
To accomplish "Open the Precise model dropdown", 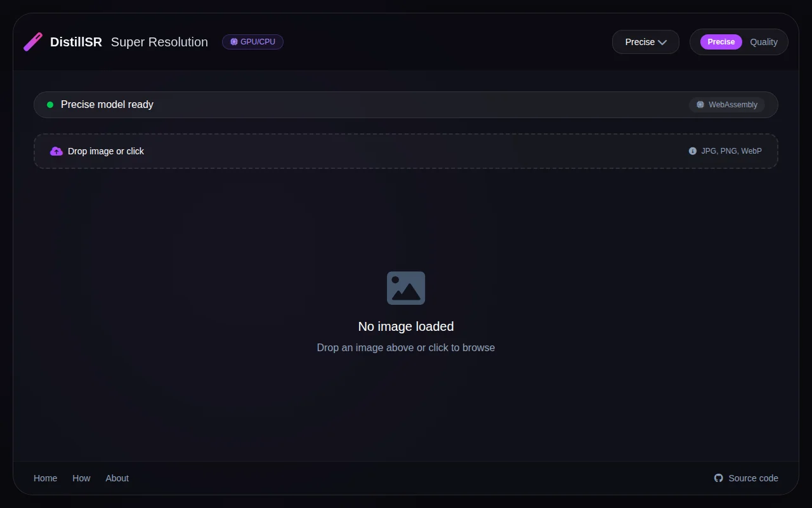I will [646, 42].
